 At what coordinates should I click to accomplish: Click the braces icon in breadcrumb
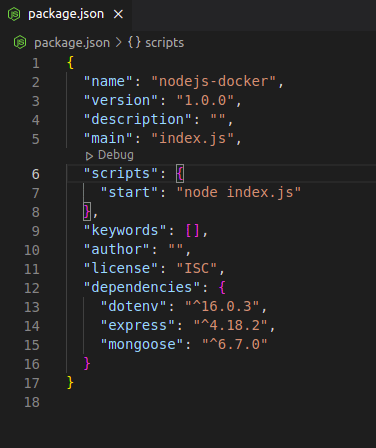(x=134, y=43)
